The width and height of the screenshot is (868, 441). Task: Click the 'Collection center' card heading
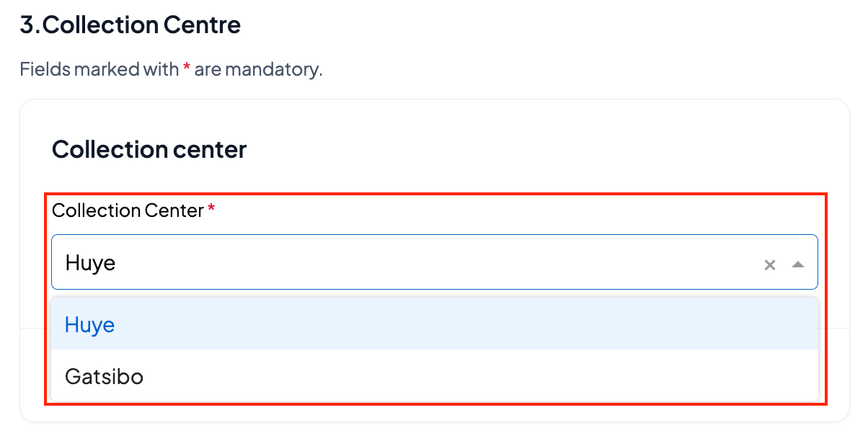[x=149, y=150]
